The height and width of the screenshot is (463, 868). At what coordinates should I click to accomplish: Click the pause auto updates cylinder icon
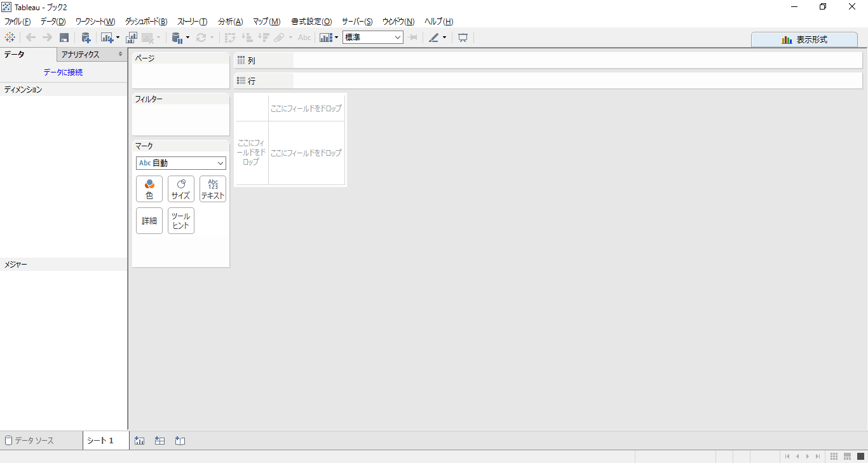tap(178, 38)
